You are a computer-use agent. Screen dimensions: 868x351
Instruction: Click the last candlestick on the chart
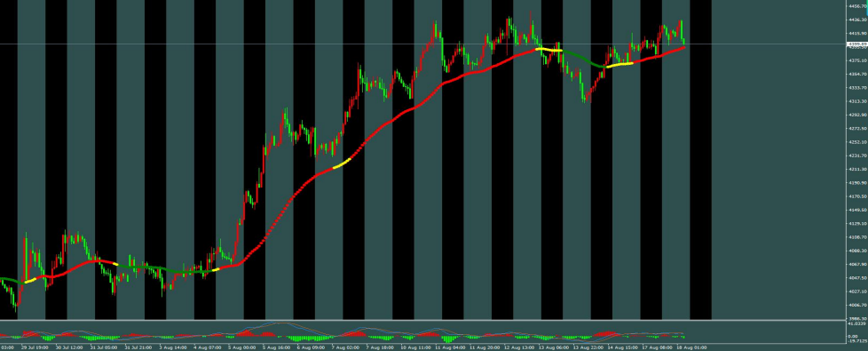click(x=684, y=41)
